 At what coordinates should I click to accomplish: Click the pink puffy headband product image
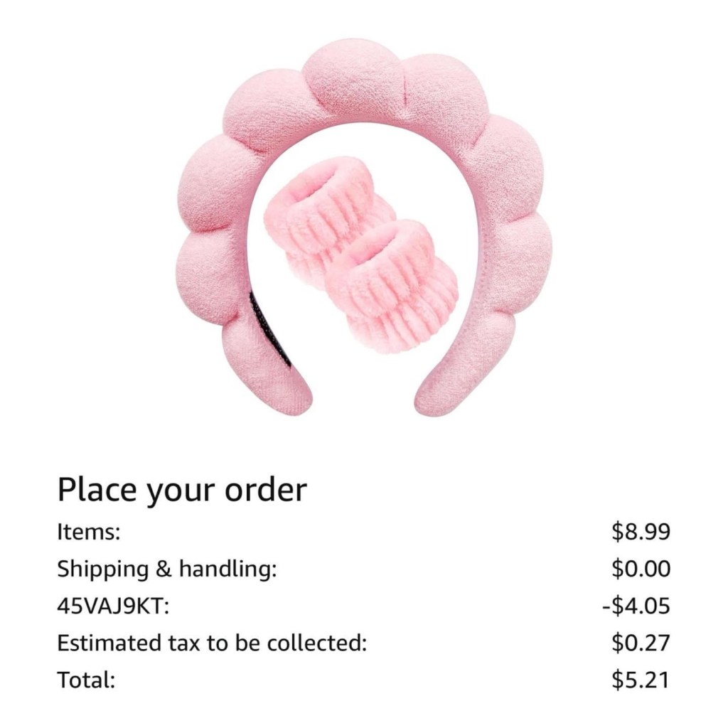pyautogui.click(x=363, y=227)
